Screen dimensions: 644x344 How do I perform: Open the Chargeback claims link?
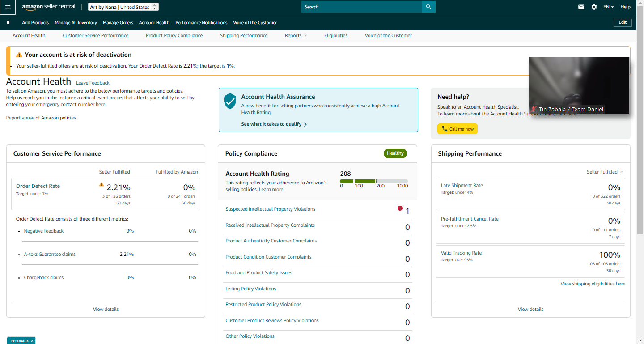(x=44, y=277)
